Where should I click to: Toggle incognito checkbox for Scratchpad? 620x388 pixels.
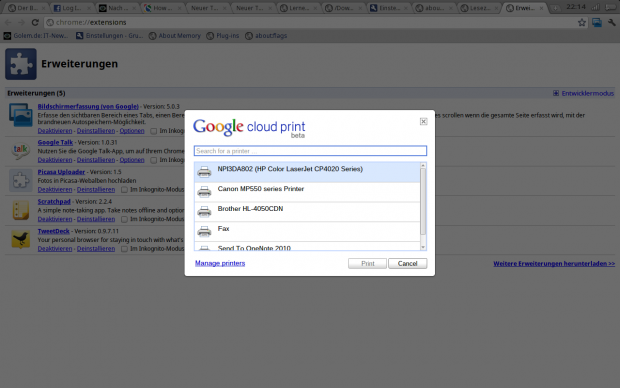pyautogui.click(x=124, y=219)
